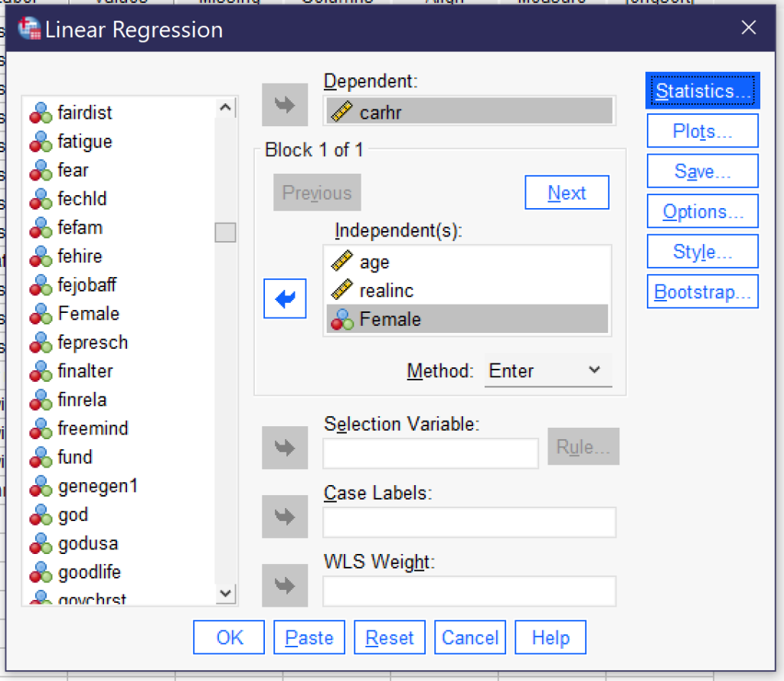
Task: Select the fatigue variable in the list
Action: pos(84,142)
